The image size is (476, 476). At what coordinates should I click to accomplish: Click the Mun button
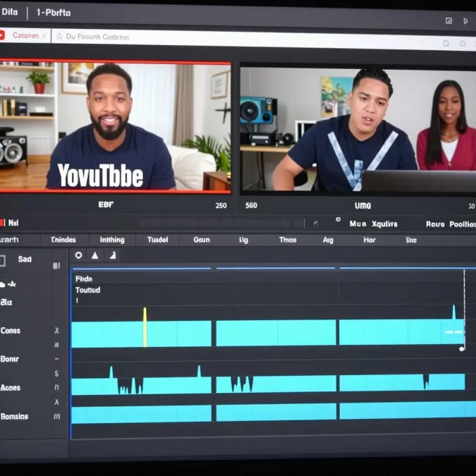[358, 224]
